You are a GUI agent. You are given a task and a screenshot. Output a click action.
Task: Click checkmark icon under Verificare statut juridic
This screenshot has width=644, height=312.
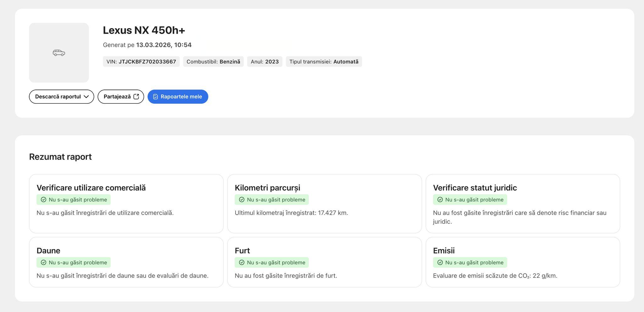tap(440, 200)
